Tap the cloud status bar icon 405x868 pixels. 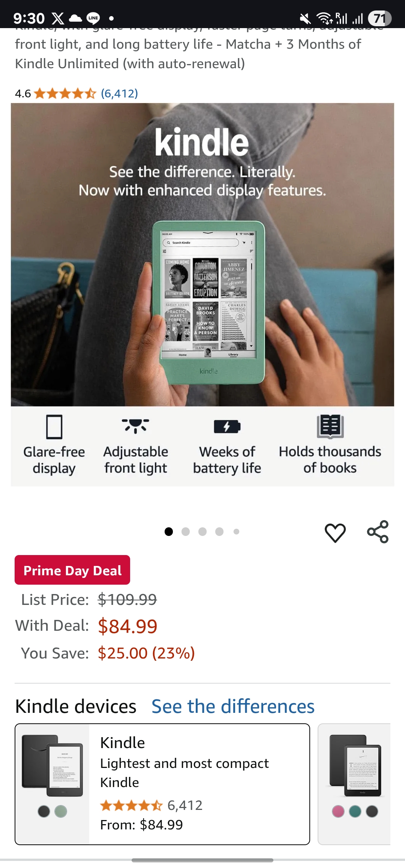point(75,18)
